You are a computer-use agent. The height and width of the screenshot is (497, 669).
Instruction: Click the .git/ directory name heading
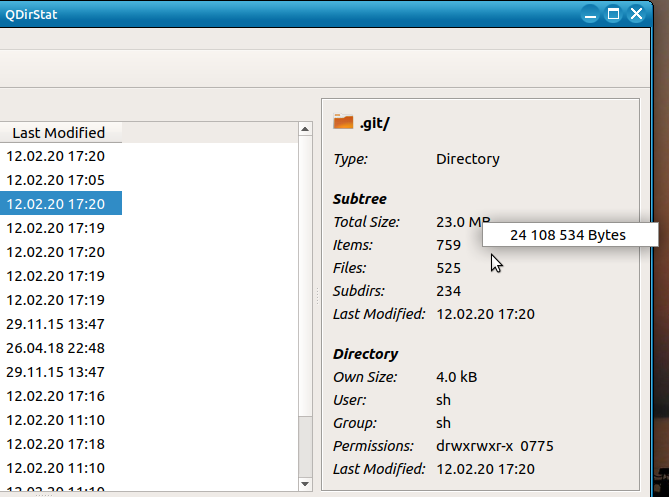(375, 123)
